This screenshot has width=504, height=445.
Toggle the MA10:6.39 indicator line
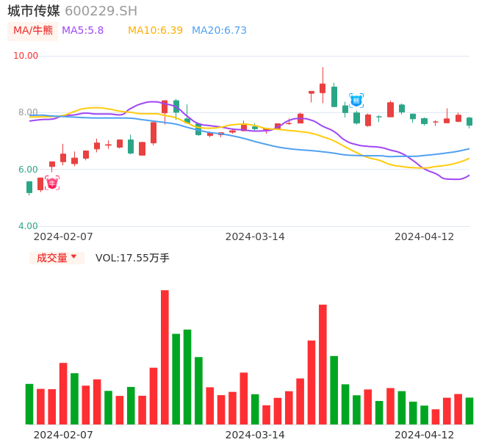pos(155,31)
